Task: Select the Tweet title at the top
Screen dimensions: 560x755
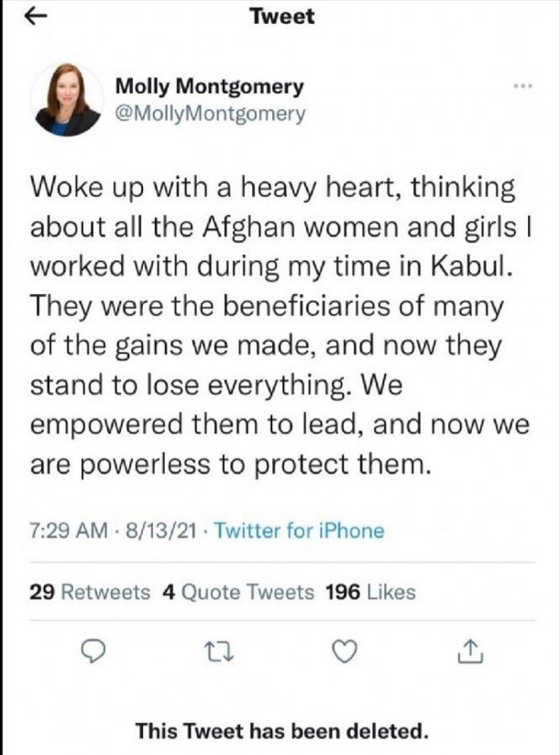Action: 280,15
